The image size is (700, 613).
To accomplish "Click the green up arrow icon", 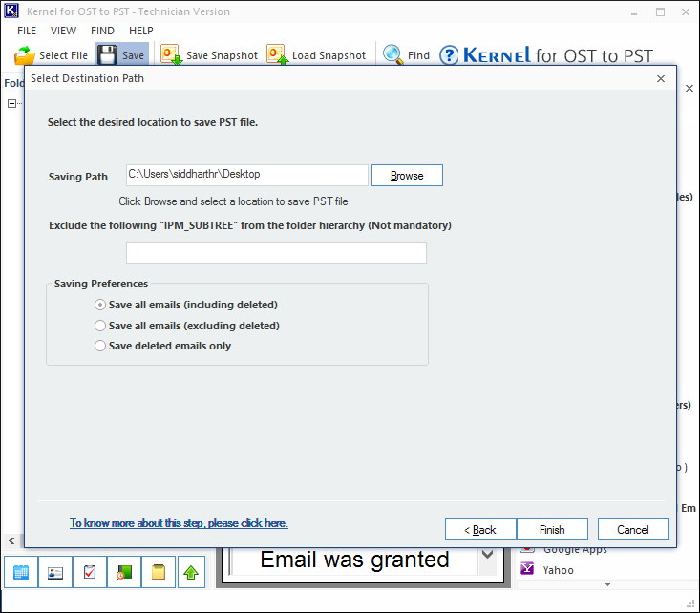I will [192, 572].
